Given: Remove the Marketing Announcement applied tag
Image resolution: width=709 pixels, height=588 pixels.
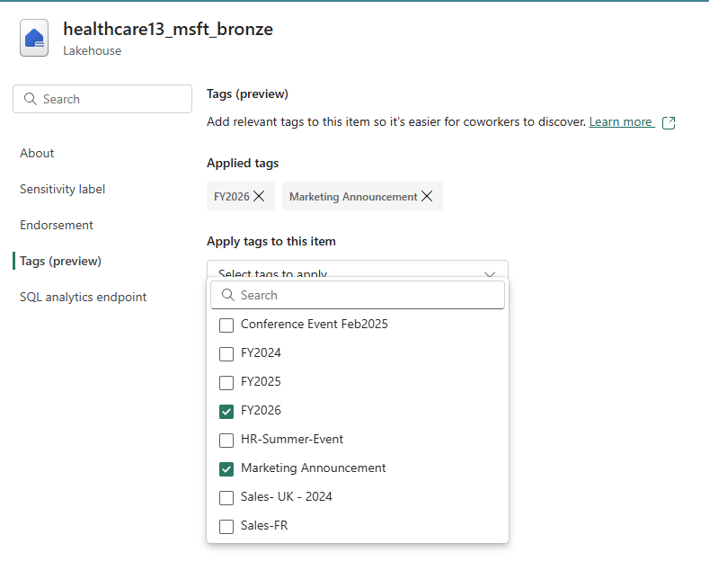Looking at the screenshot, I should [427, 196].
